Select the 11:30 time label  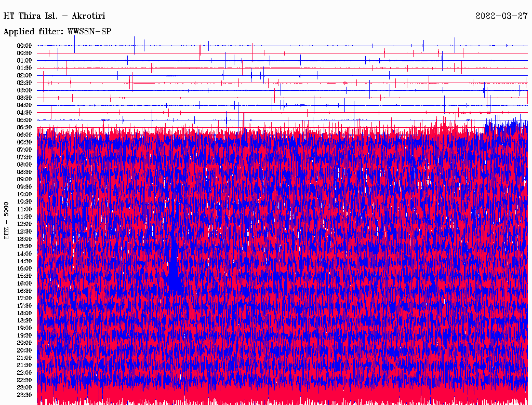(x=24, y=217)
